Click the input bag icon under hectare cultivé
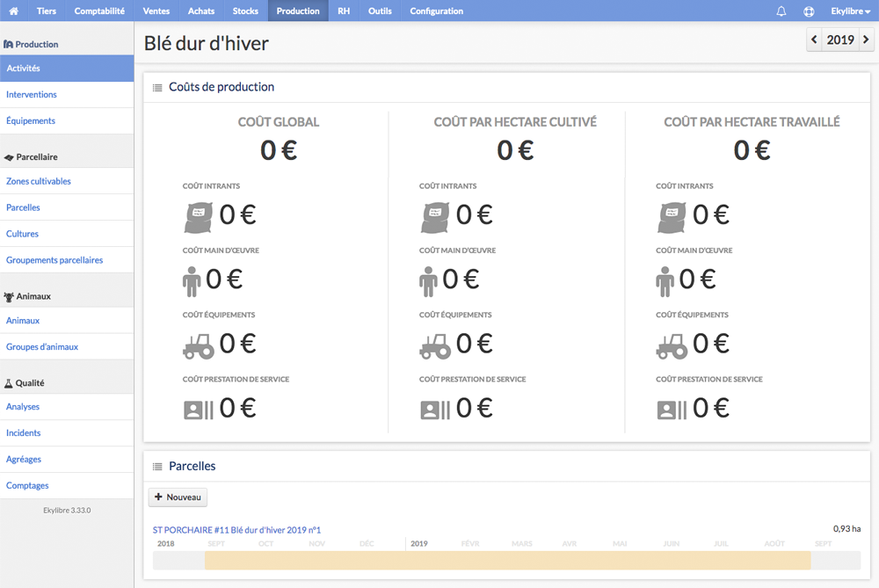Screen dimensions: 879x588 coord(435,217)
